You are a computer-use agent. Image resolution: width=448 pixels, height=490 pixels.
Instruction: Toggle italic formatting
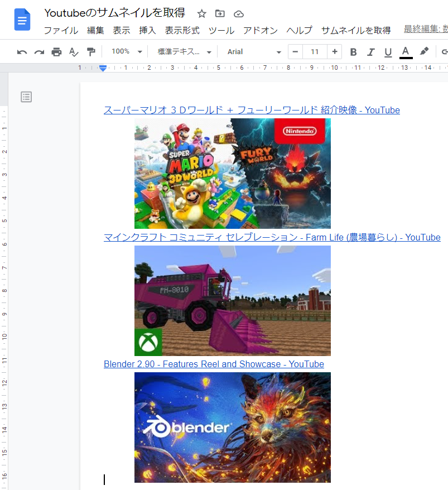click(x=371, y=52)
